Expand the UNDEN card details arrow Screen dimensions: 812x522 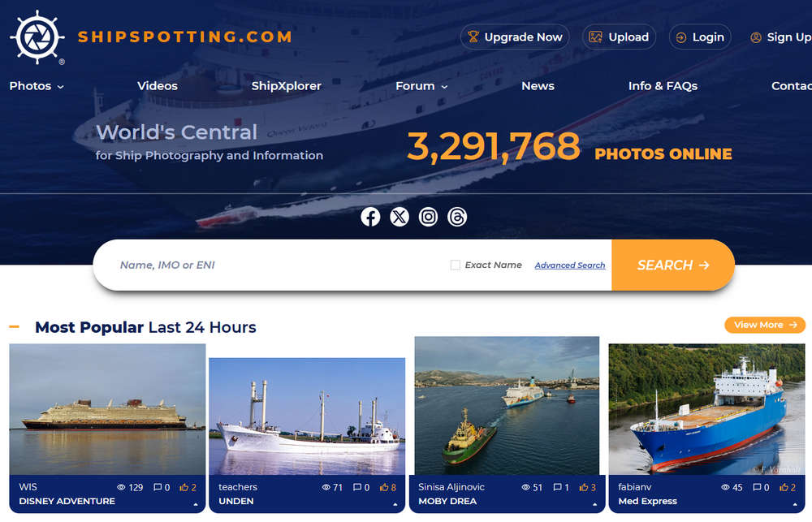(x=395, y=504)
